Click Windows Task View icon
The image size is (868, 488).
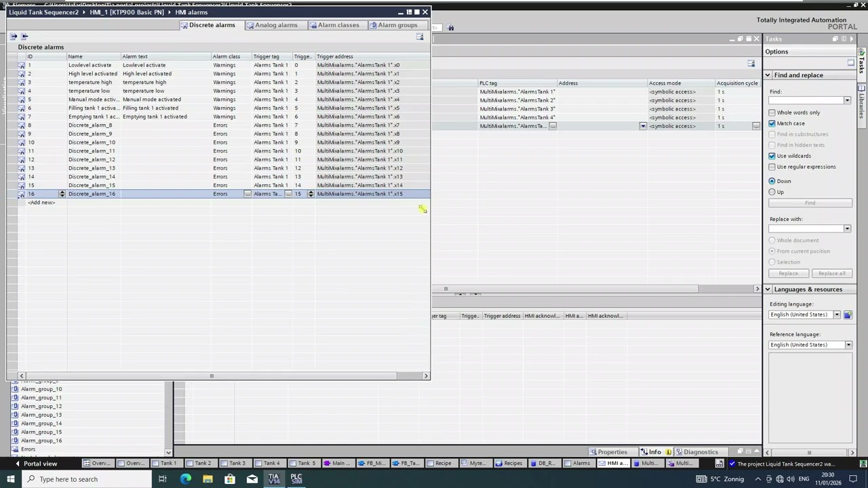click(x=163, y=479)
